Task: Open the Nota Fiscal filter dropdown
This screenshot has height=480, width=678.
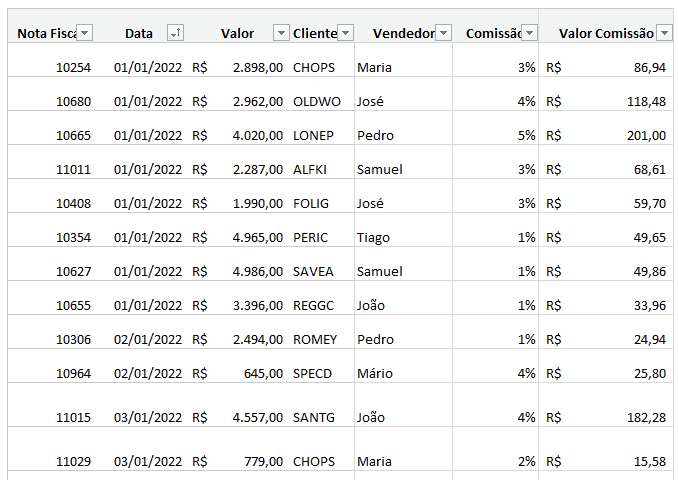Action: pos(85,33)
